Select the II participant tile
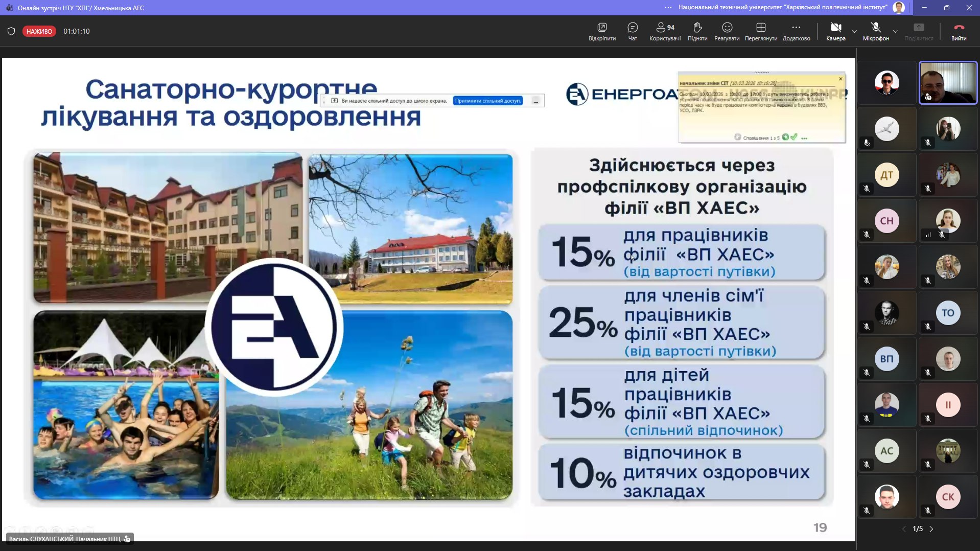Image resolution: width=980 pixels, height=551 pixels. coord(948,405)
